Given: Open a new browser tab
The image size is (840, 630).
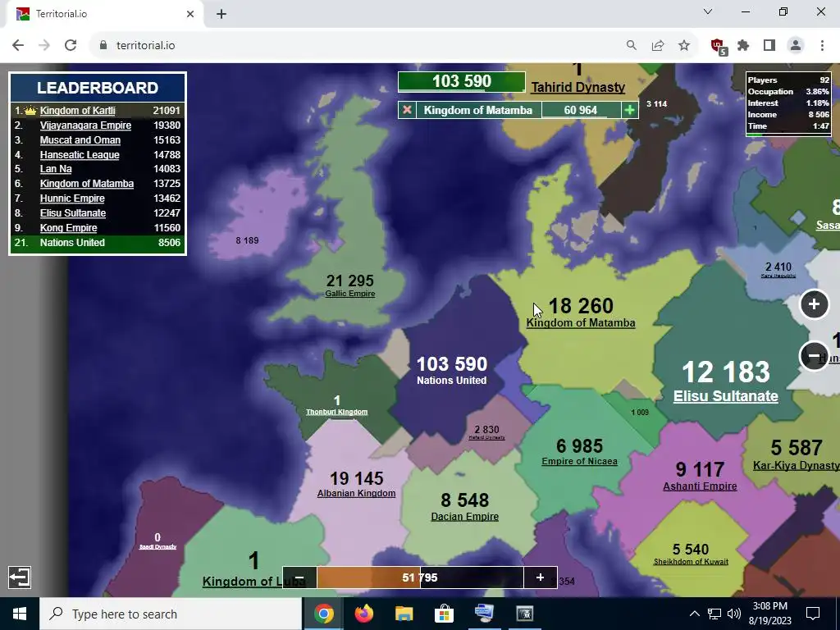Looking at the screenshot, I should pyautogui.click(x=221, y=14).
